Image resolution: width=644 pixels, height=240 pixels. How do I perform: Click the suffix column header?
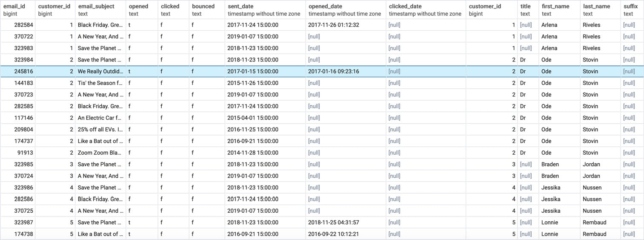coord(632,10)
